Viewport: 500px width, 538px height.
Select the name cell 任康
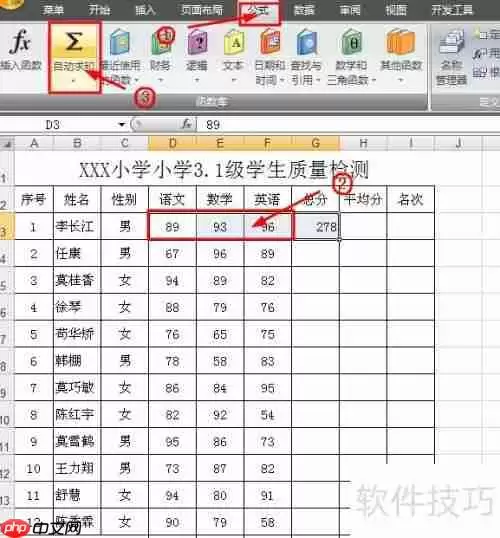click(77, 254)
